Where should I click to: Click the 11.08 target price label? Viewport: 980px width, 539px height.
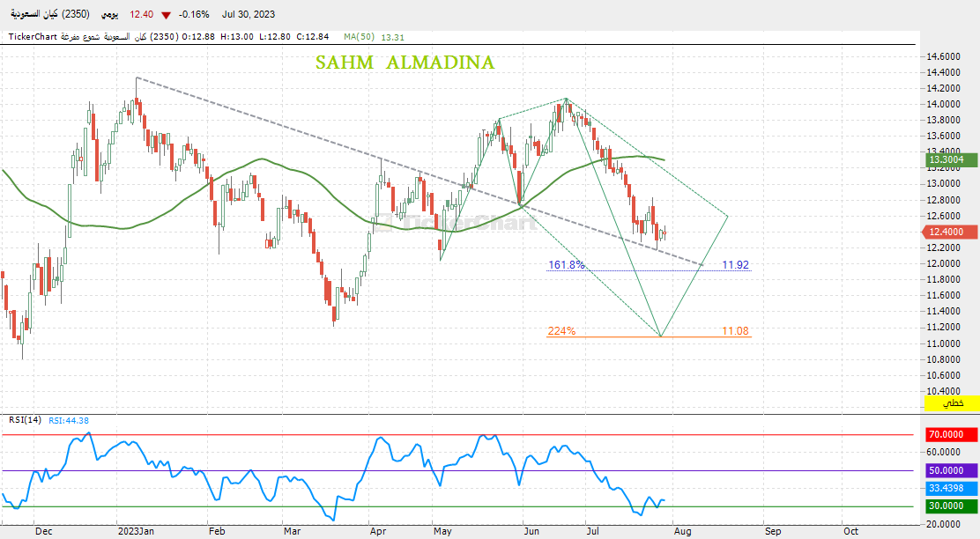pyautogui.click(x=736, y=331)
